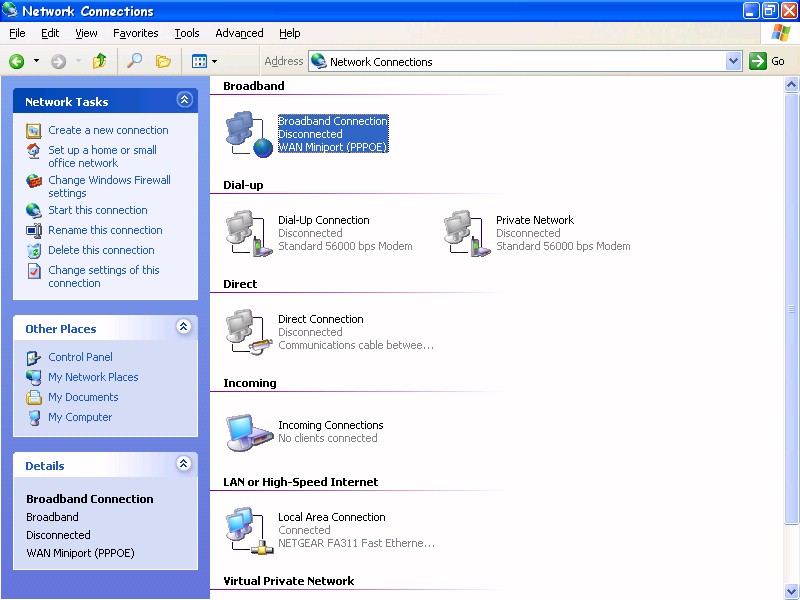Open the Back button history dropdown arrow
800x600 pixels.
click(36, 61)
